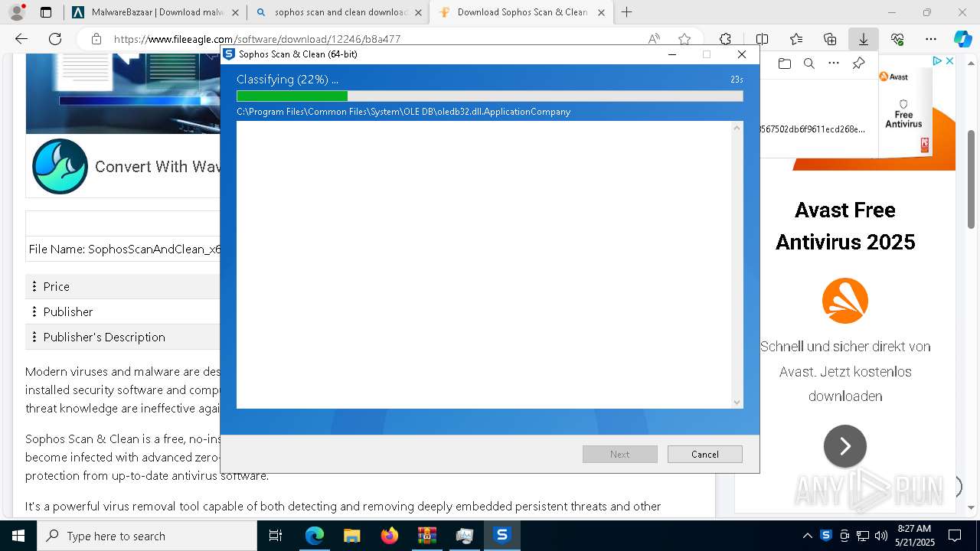Viewport: 980px width, 551px height.
Task: Open downloads folder in flyout
Action: pyautogui.click(x=785, y=64)
